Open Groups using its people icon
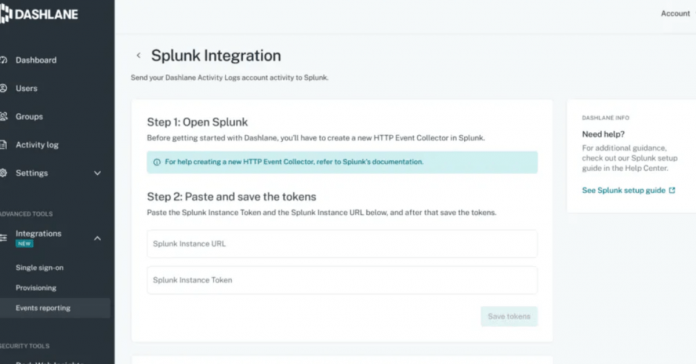The width and height of the screenshot is (696, 364). click(x=4, y=116)
